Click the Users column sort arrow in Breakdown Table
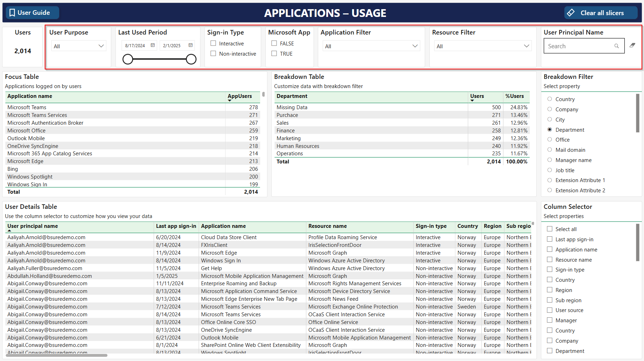This screenshot has height=361, width=644. pyautogui.click(x=472, y=101)
